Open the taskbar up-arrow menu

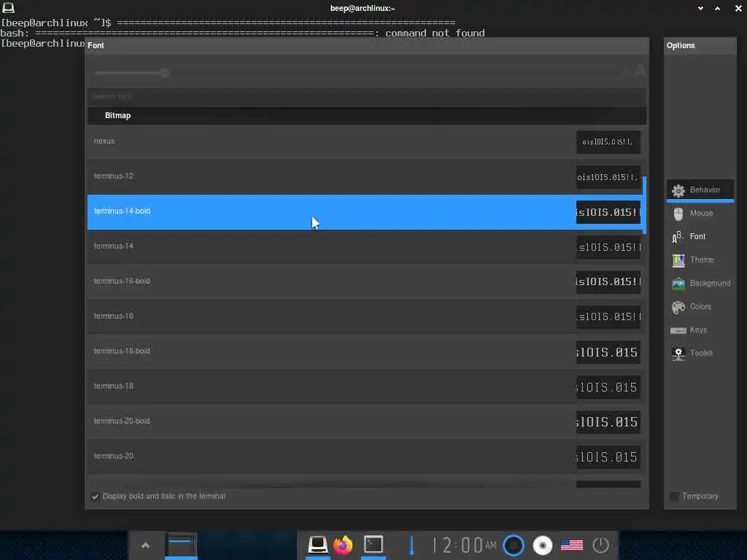[x=146, y=545]
